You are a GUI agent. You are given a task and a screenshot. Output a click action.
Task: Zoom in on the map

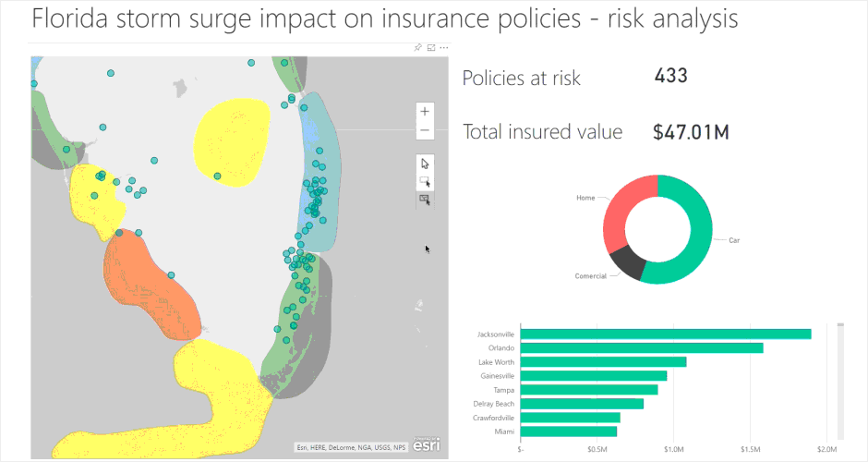pyautogui.click(x=425, y=111)
